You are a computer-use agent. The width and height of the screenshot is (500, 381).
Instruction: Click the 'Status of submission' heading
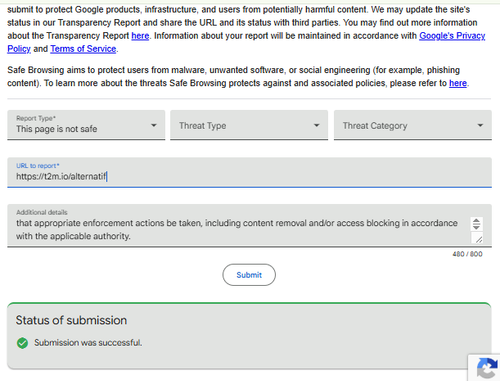(71, 320)
